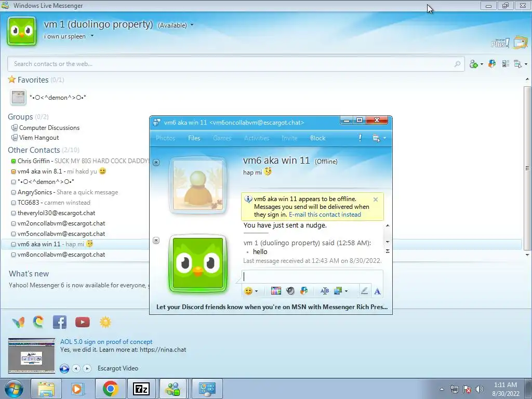The width and height of the screenshot is (532, 399).
Task: Open 7-Zip from the taskbar
Action: 141,389
